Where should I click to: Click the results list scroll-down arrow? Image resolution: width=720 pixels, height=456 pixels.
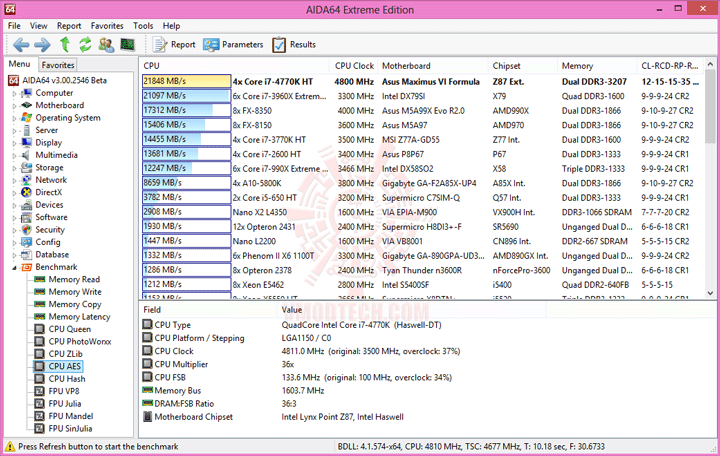point(710,293)
